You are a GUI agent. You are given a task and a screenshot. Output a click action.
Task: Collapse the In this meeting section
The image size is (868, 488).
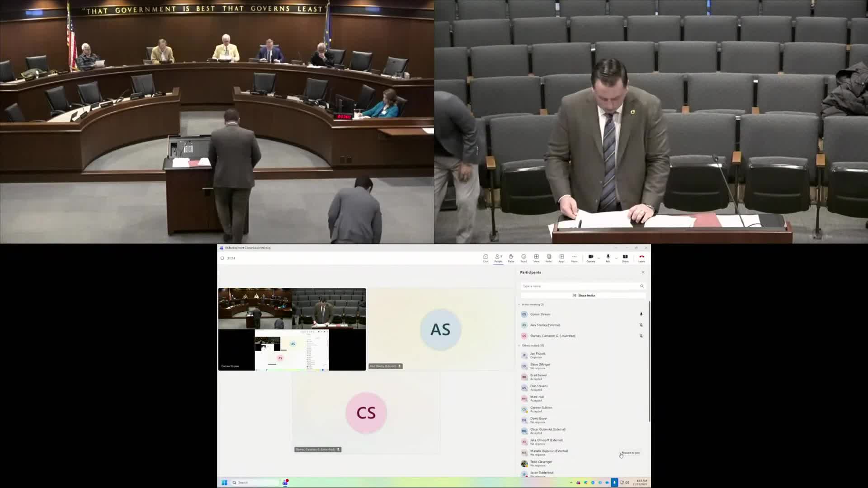point(519,305)
